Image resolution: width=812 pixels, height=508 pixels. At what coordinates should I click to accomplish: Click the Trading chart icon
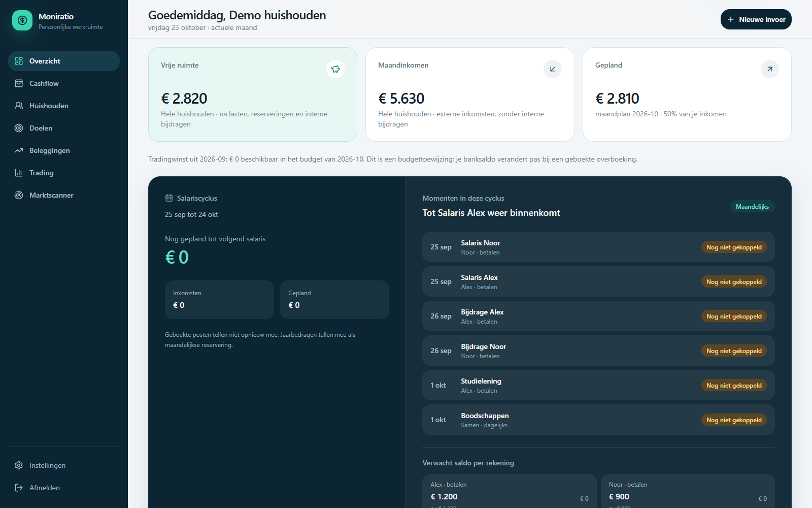pos(19,173)
